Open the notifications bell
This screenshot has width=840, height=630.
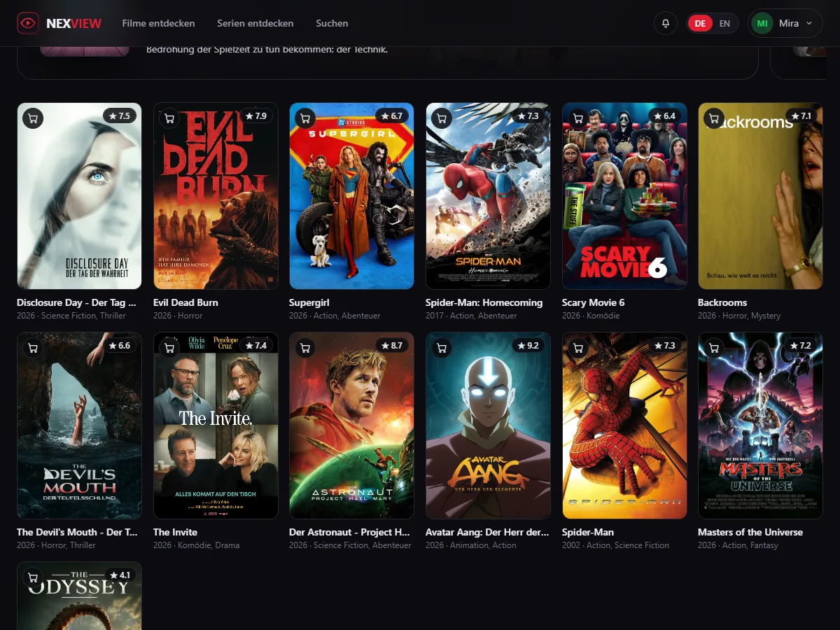tap(666, 23)
